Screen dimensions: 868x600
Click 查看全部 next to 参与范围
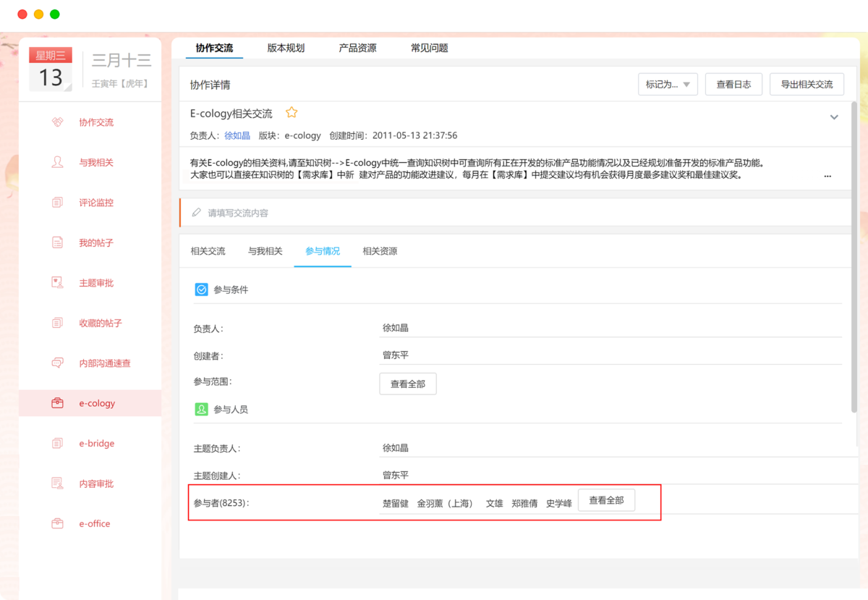[x=408, y=384]
